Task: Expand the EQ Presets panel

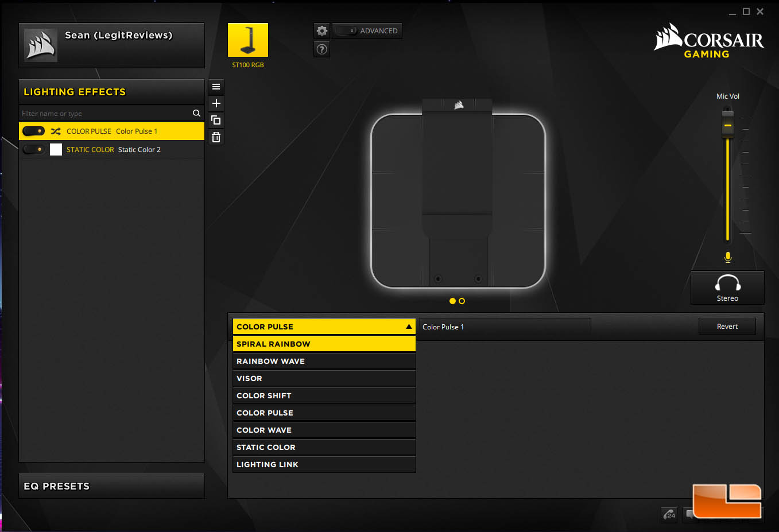Action: click(111, 486)
